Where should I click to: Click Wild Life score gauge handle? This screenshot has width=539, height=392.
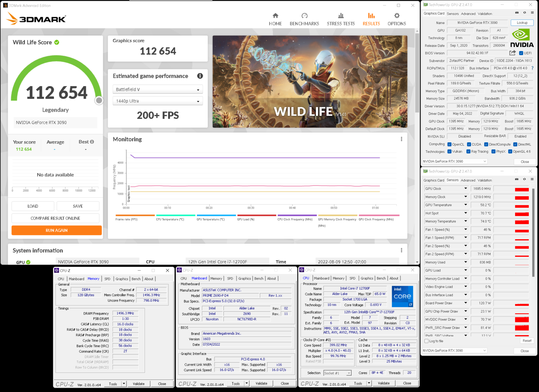(99, 100)
